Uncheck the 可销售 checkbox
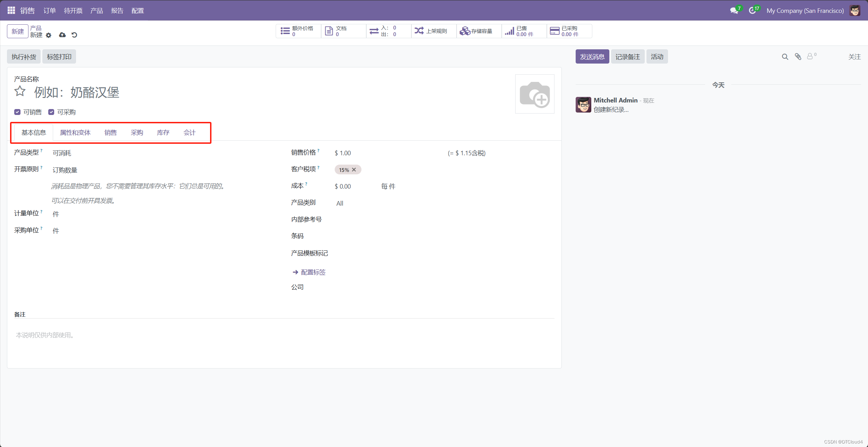 point(17,112)
